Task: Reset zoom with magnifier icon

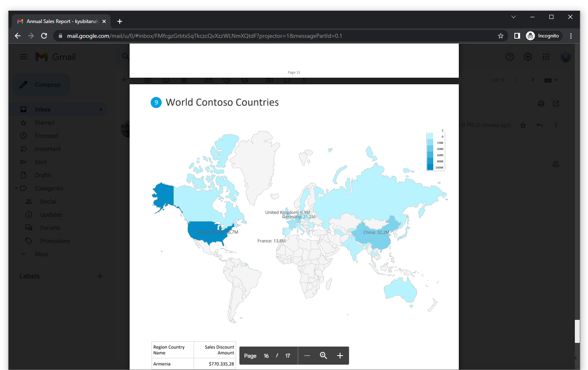Action: [323, 356]
